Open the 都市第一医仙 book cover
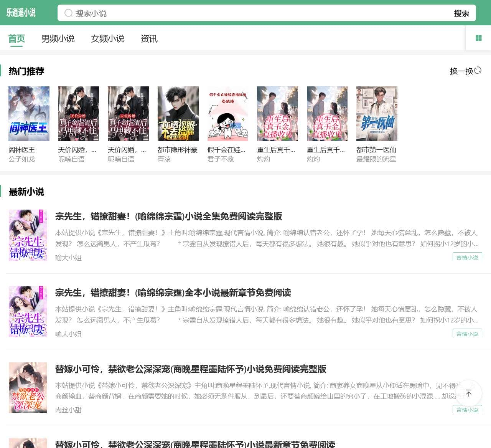The width and height of the screenshot is (491, 448). click(x=377, y=114)
